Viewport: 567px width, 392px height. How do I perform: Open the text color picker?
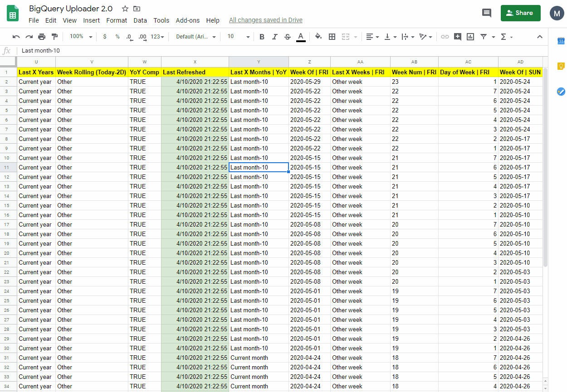[x=300, y=37]
